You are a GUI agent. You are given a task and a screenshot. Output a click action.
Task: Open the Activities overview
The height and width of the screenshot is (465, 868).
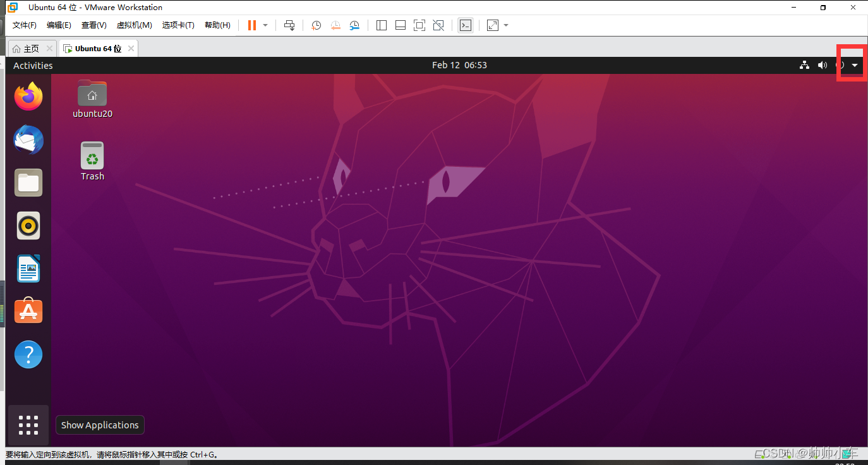coord(33,66)
